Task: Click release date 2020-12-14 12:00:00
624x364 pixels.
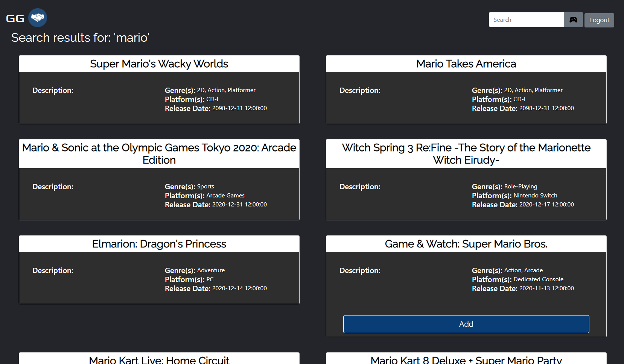Action: coord(239,288)
